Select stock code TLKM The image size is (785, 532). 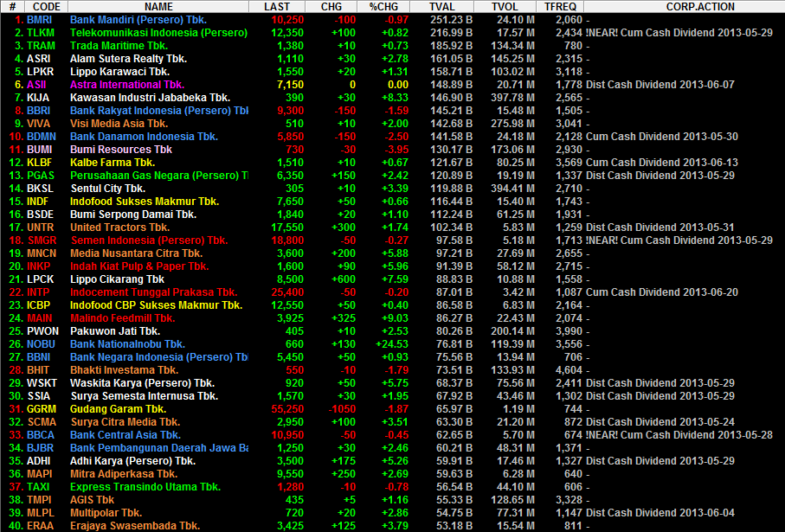point(41,33)
